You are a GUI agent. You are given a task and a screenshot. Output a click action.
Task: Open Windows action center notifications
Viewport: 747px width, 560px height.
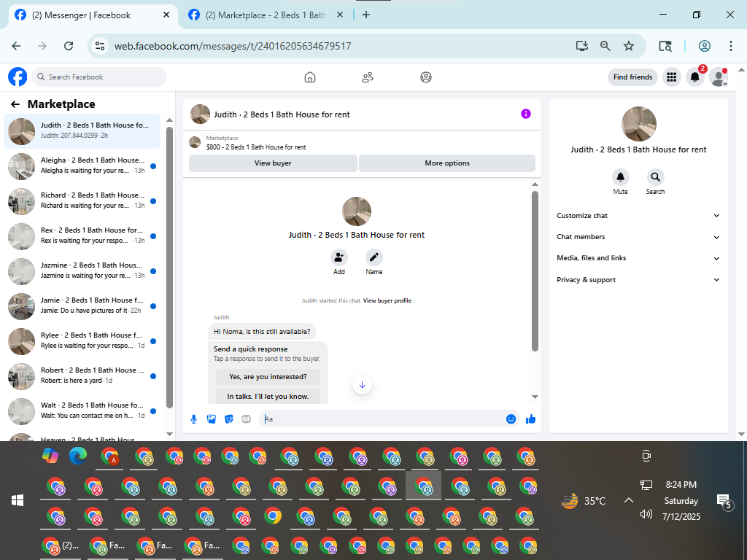pyautogui.click(x=724, y=501)
